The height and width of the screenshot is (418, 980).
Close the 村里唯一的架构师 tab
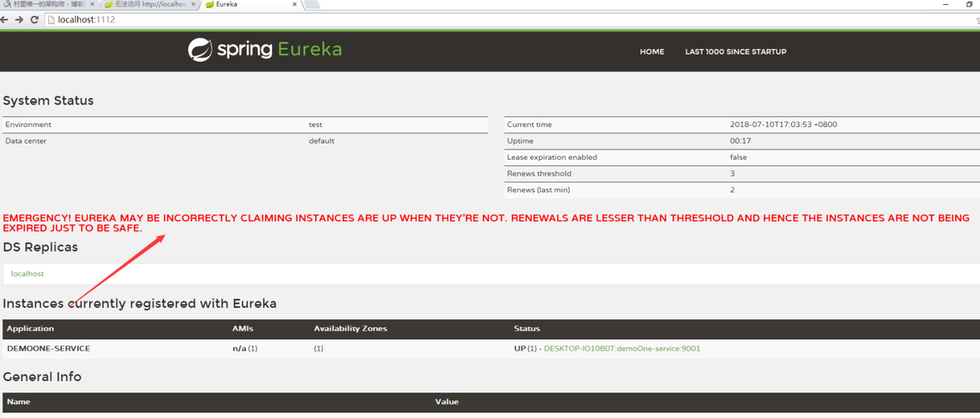pyautogui.click(x=93, y=4)
